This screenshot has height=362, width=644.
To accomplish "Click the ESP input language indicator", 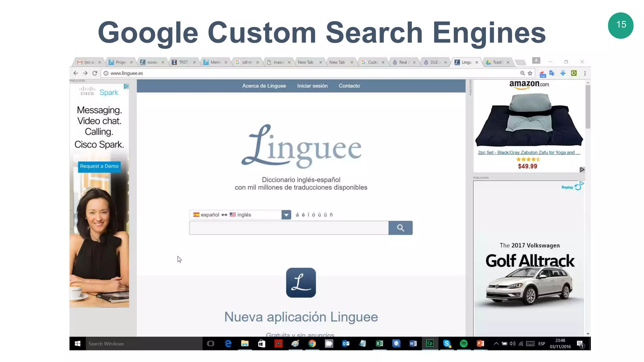I will coord(541,343).
